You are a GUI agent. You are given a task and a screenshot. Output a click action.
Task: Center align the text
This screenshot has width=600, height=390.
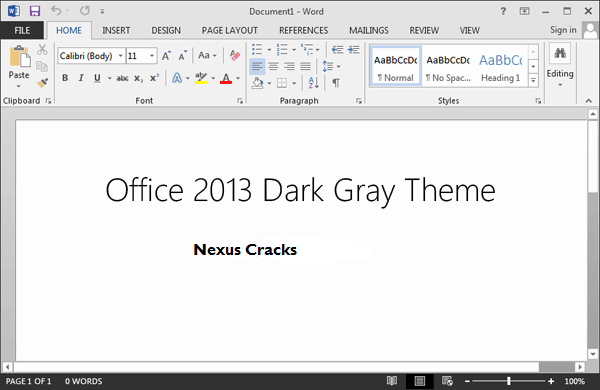point(273,66)
